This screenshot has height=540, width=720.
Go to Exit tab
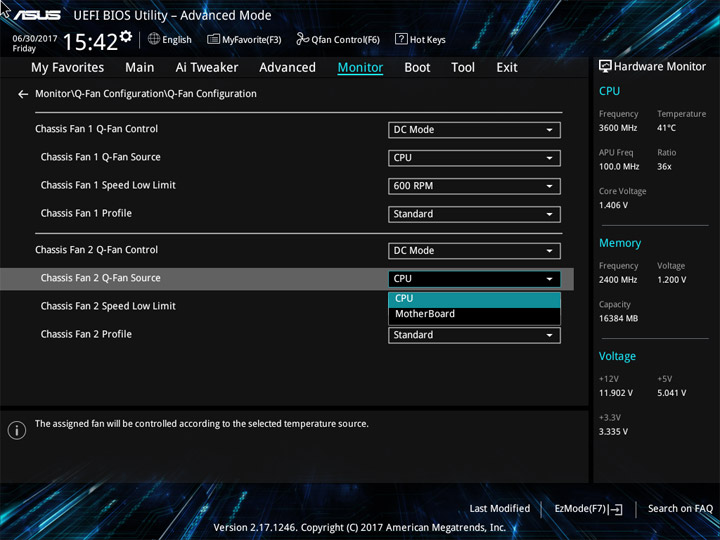507,68
